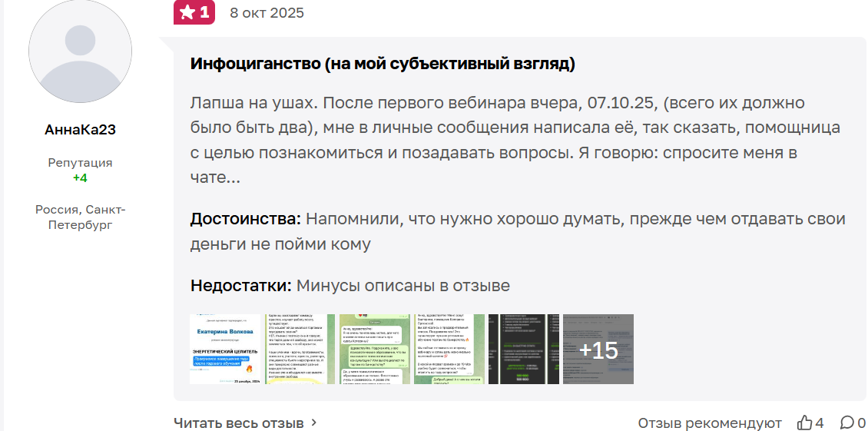
Task: Open the dark fifth screenshot thumbnail
Action: click(524, 349)
